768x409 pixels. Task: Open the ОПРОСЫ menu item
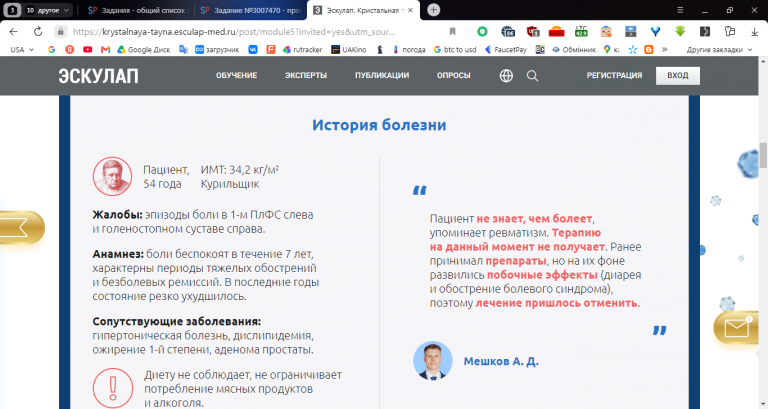pyautogui.click(x=454, y=75)
